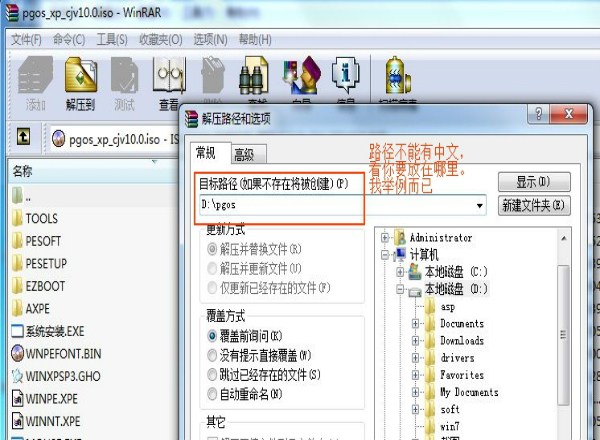600x440 pixels.
Task: Click the up-one-level folder arrow icon
Action: 24,137
